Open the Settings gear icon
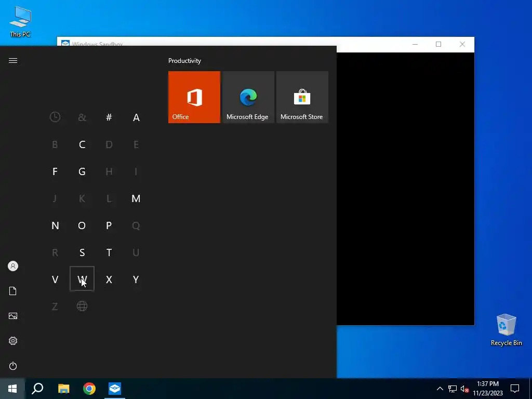Viewport: 532px width, 399px height. [x=13, y=341]
